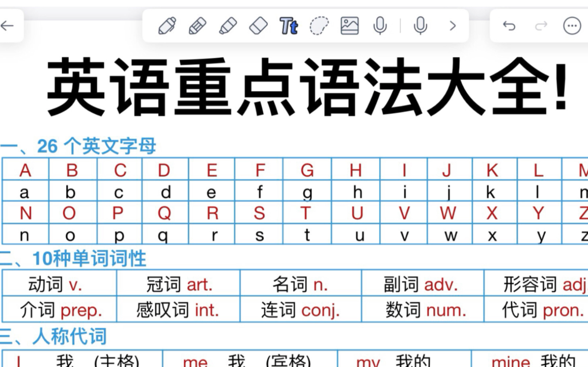588x367 pixels.
Task: Go back with the left arrow
Action: point(7,26)
